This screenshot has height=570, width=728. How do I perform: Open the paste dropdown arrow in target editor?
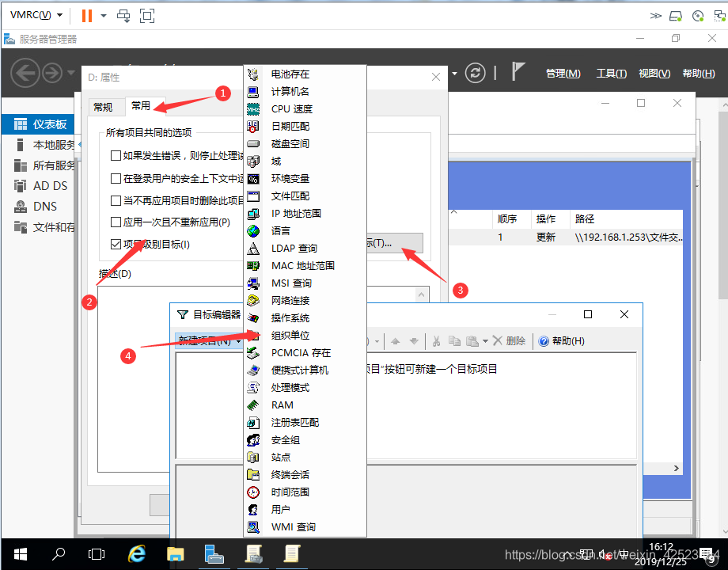click(x=485, y=341)
